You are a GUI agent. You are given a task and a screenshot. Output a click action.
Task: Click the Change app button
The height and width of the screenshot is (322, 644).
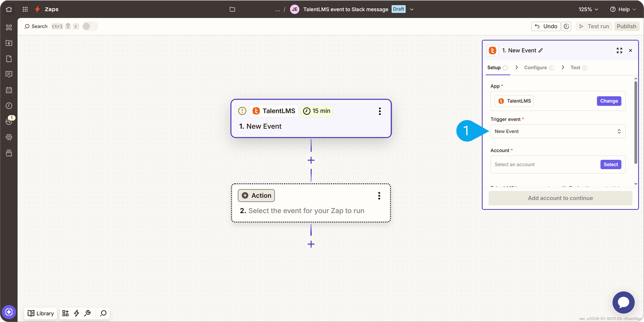[x=609, y=101]
